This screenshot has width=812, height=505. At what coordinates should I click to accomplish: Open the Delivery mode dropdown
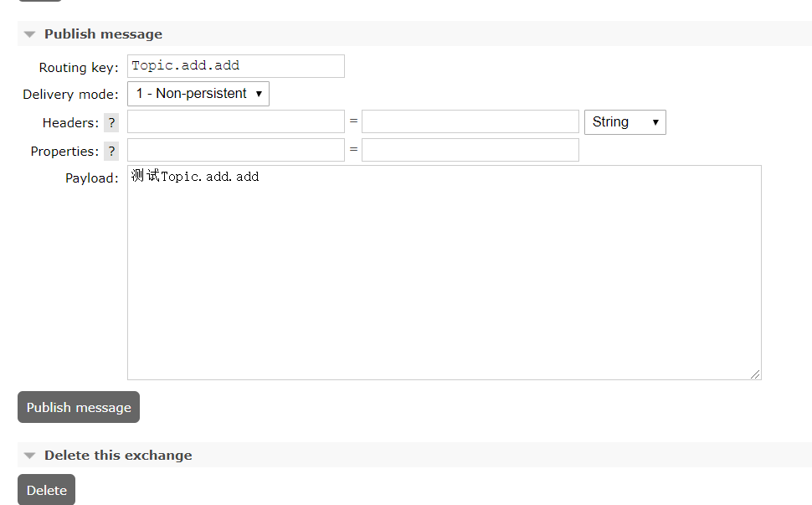tap(198, 94)
